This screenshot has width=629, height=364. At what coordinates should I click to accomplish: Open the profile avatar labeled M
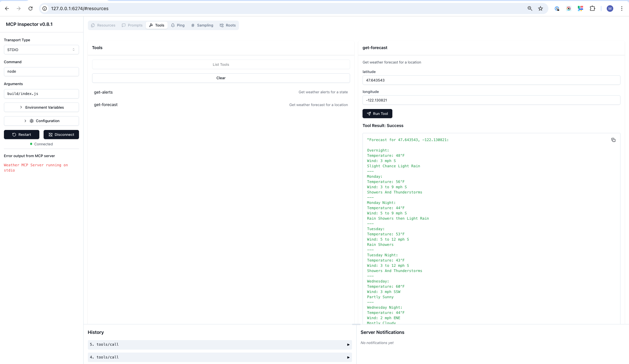click(610, 9)
